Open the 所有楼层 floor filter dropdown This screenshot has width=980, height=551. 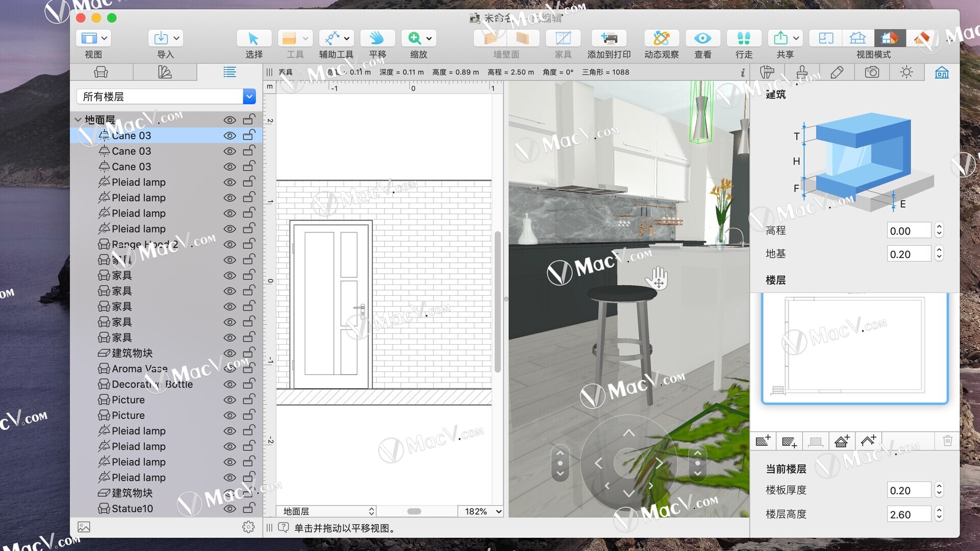pos(249,97)
